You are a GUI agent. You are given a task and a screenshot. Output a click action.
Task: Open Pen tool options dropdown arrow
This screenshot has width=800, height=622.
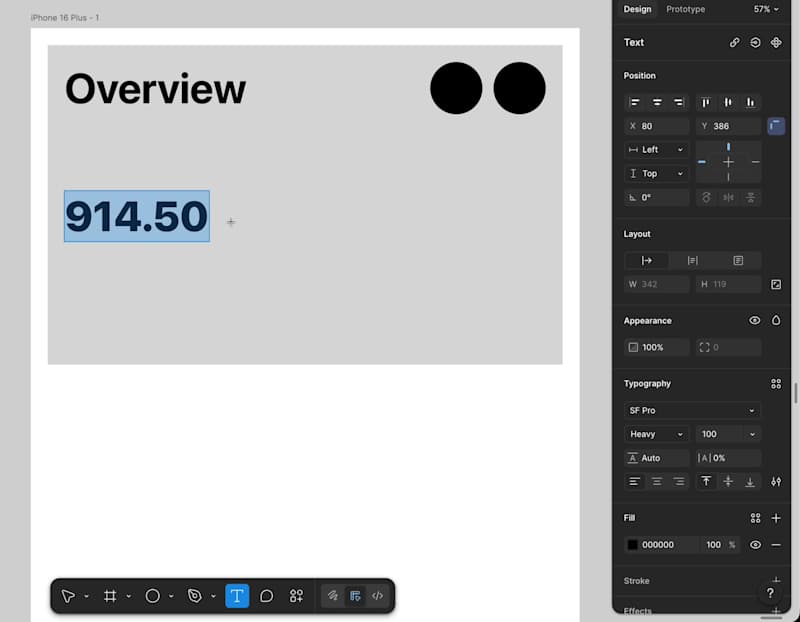213,596
